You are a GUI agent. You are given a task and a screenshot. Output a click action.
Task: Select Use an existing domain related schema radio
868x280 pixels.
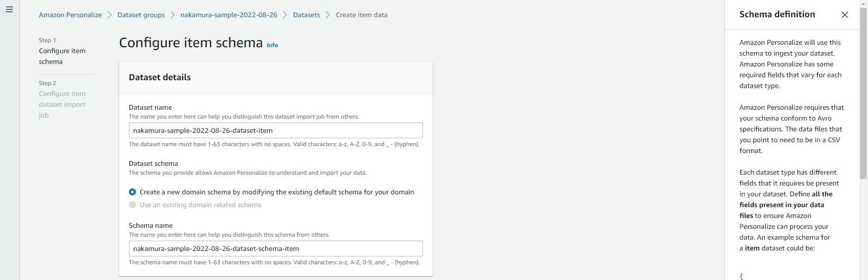pyautogui.click(x=132, y=205)
